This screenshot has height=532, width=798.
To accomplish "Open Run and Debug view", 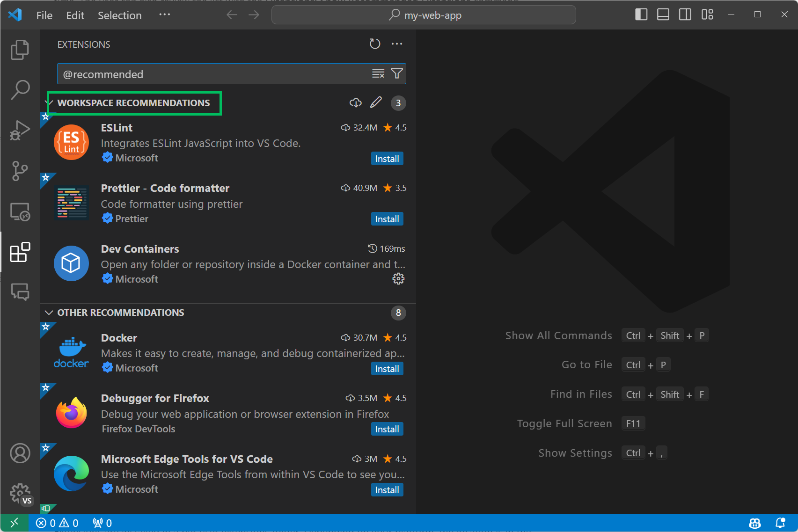I will [20, 131].
